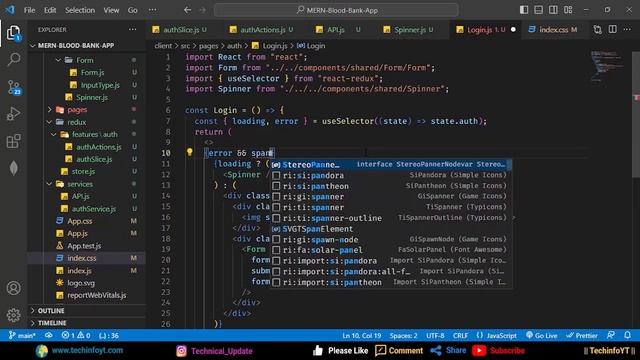Image resolution: width=640 pixels, height=360 pixels.
Task: Click the feedback icon next to Prettier
Action: [x=611, y=336]
